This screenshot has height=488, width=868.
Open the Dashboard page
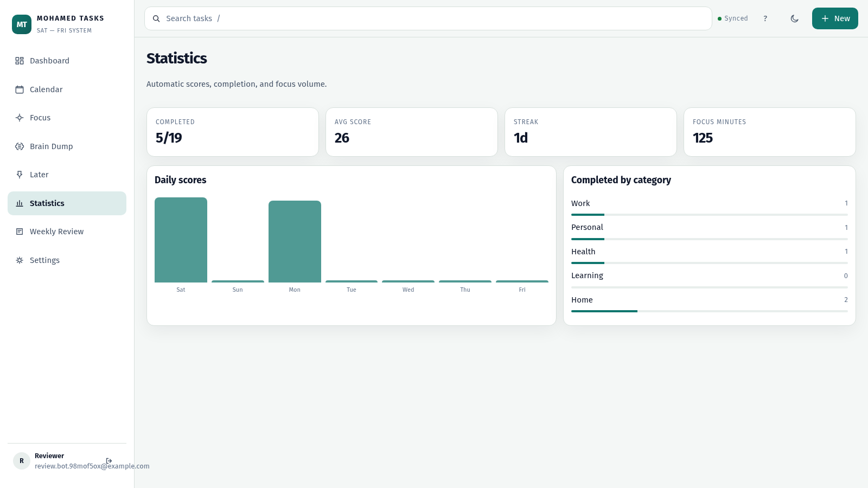67,61
